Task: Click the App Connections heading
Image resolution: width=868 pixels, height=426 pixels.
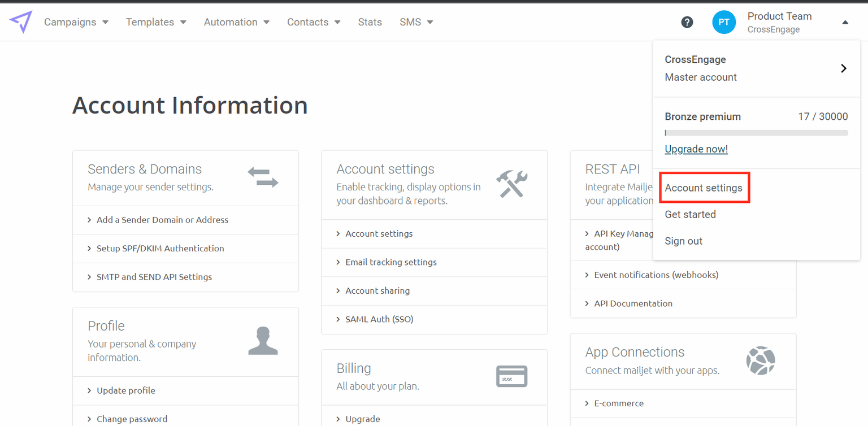Action: click(635, 352)
